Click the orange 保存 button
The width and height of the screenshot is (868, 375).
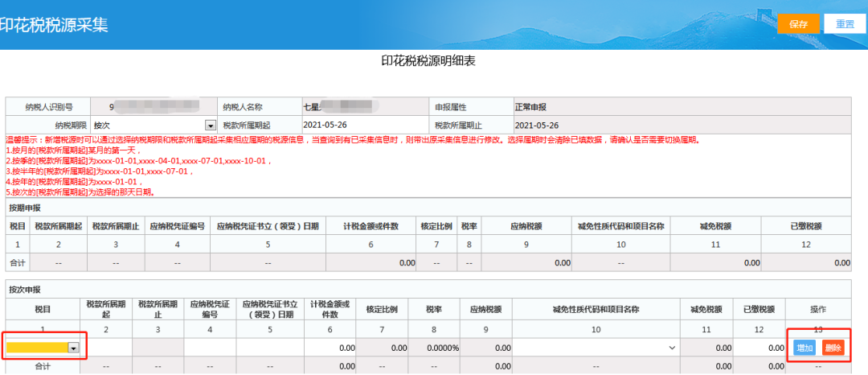(798, 24)
